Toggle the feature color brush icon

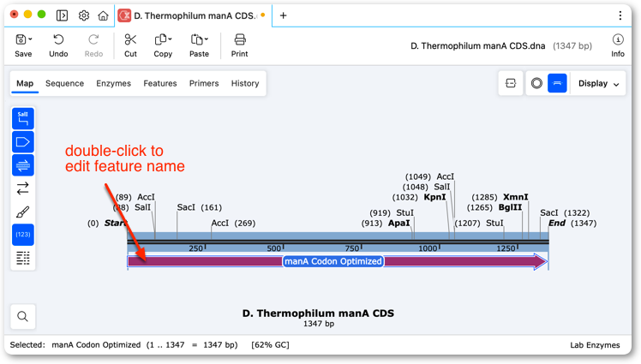pyautogui.click(x=23, y=212)
